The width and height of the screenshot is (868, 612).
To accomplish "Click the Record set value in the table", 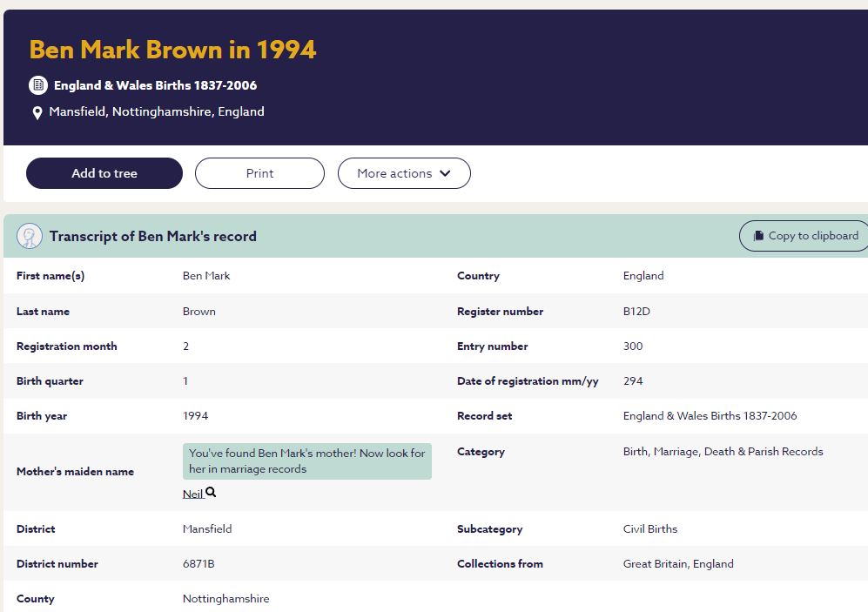I will click(x=710, y=416).
